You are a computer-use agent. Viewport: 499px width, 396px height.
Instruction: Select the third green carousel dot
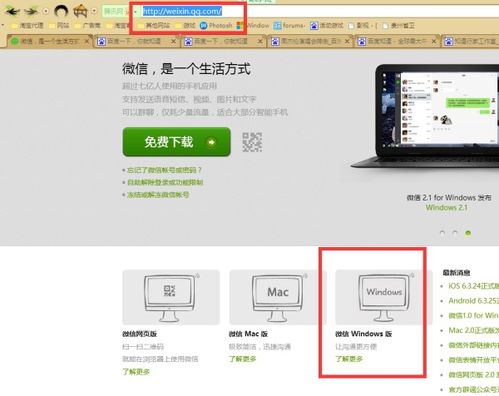[468, 233]
